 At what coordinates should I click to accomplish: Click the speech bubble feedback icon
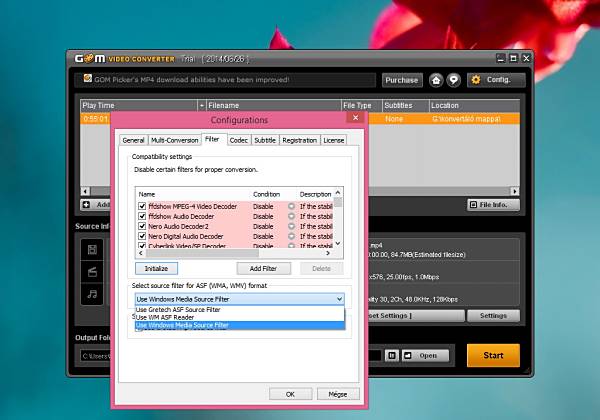(x=453, y=80)
